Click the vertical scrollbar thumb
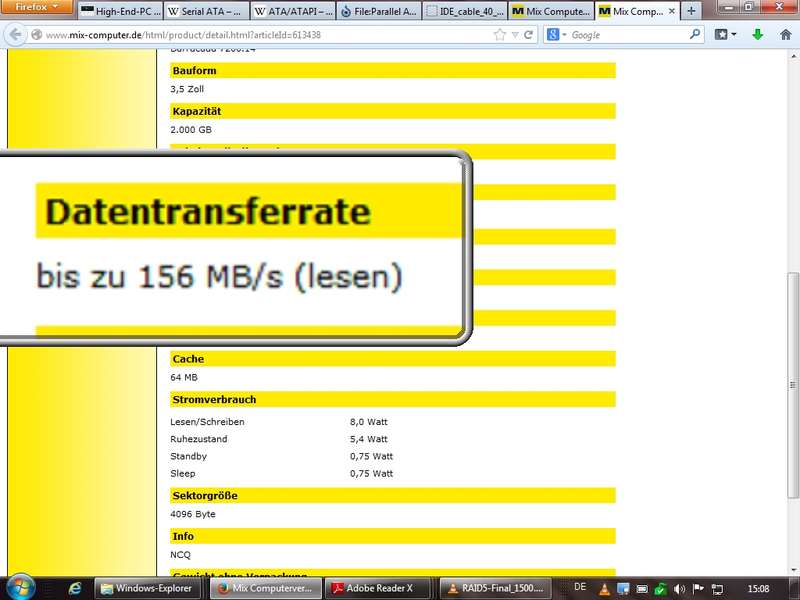Screen dimensions: 800x600 (x=793, y=385)
